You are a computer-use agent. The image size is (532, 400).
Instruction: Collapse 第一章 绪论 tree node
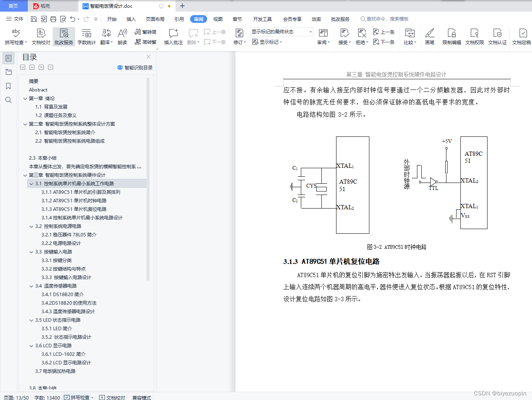(x=25, y=98)
